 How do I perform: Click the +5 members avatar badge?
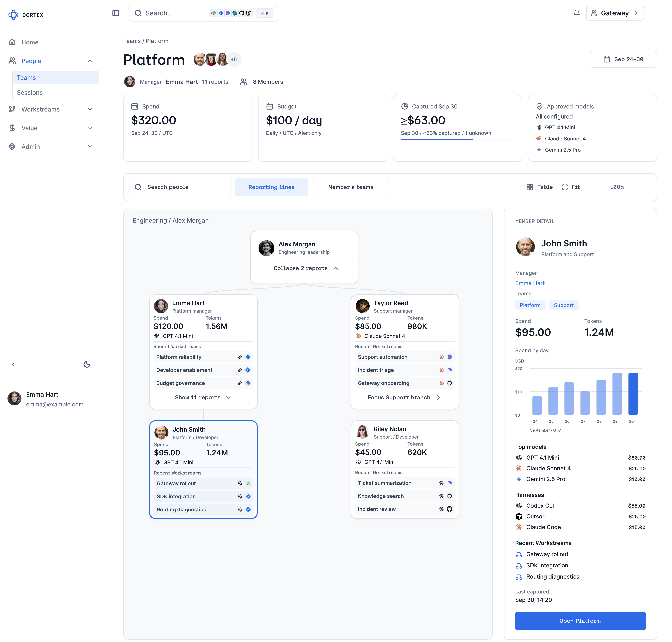click(234, 59)
